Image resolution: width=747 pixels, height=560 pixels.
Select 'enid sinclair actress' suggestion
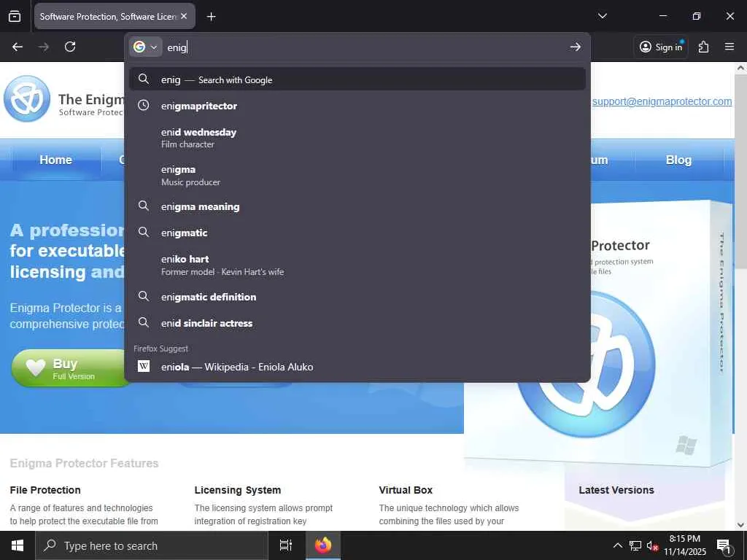357,323
